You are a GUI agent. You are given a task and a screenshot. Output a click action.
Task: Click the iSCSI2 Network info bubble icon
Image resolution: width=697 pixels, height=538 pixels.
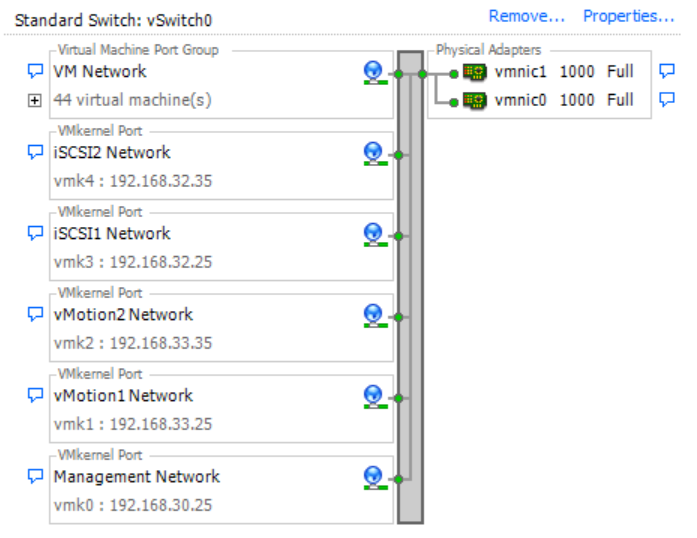(35, 152)
